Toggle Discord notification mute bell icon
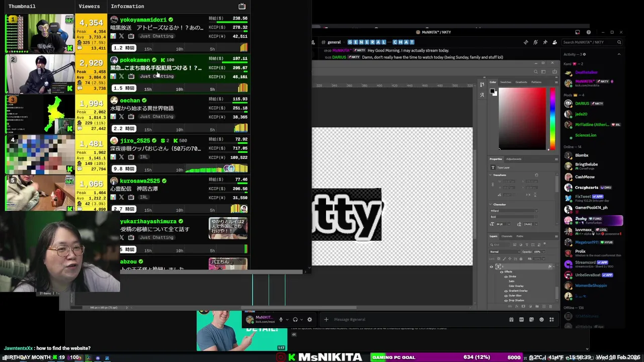This screenshot has height=362, width=644. (535, 42)
